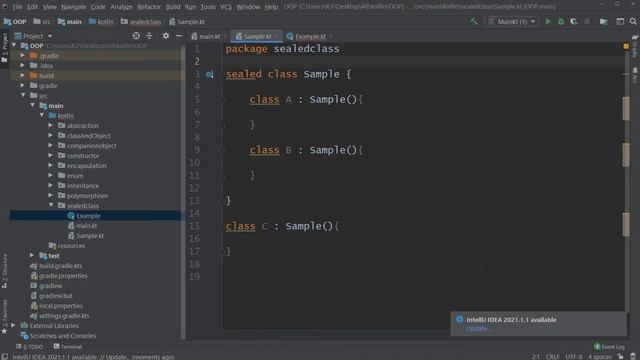Image resolution: width=640 pixels, height=360 pixels.
Task: Open the Event Log in status bar
Action: 609,347
